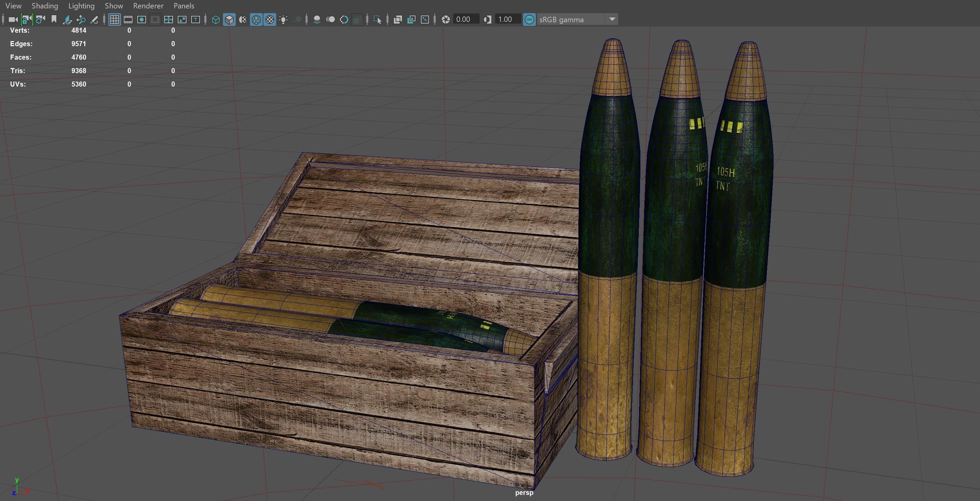
Task: Click the Use All Lights bulb icon
Action: (x=283, y=20)
